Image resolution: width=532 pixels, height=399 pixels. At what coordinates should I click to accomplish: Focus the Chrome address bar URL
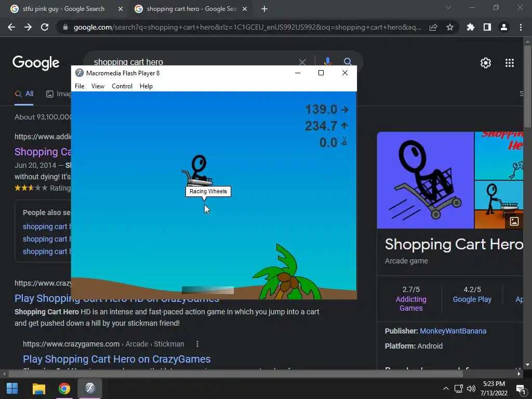pos(247,27)
